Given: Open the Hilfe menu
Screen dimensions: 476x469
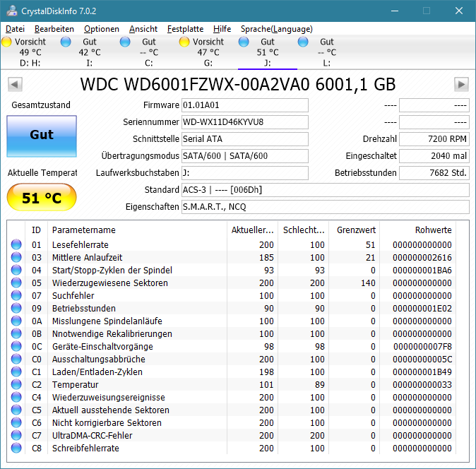Looking at the screenshot, I should (222, 29).
